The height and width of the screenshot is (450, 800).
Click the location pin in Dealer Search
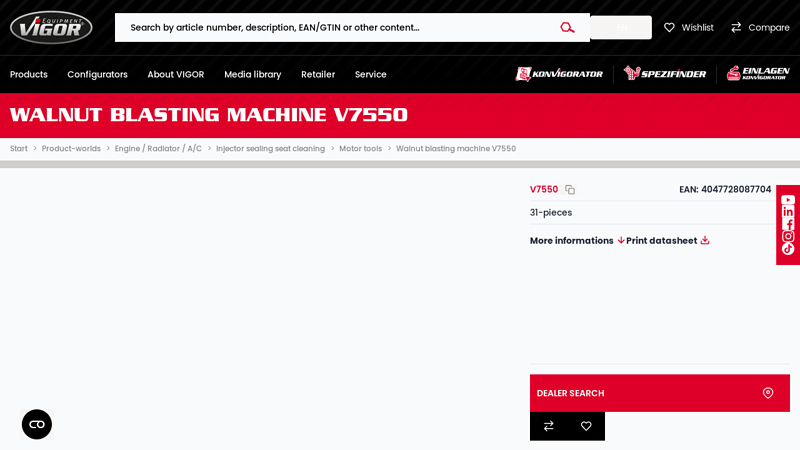[x=768, y=393]
